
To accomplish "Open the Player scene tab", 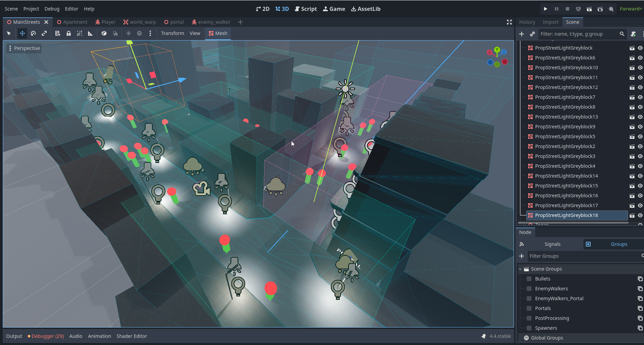I will coord(105,22).
